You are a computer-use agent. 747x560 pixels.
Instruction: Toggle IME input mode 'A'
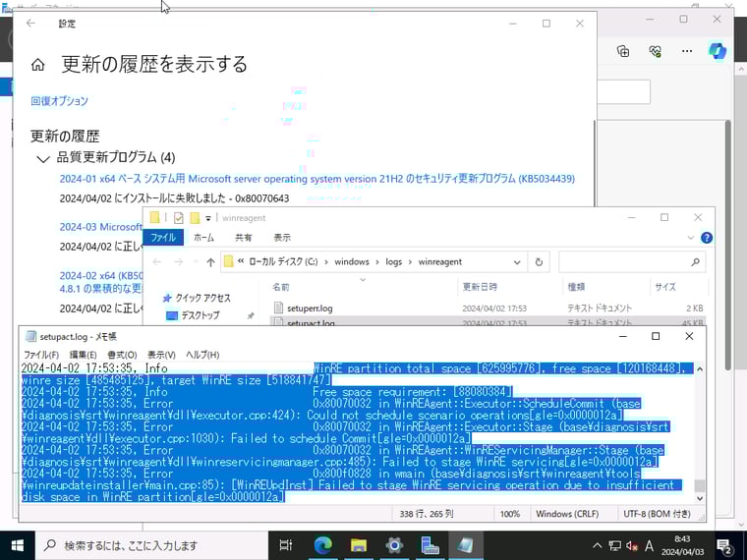coord(649,545)
